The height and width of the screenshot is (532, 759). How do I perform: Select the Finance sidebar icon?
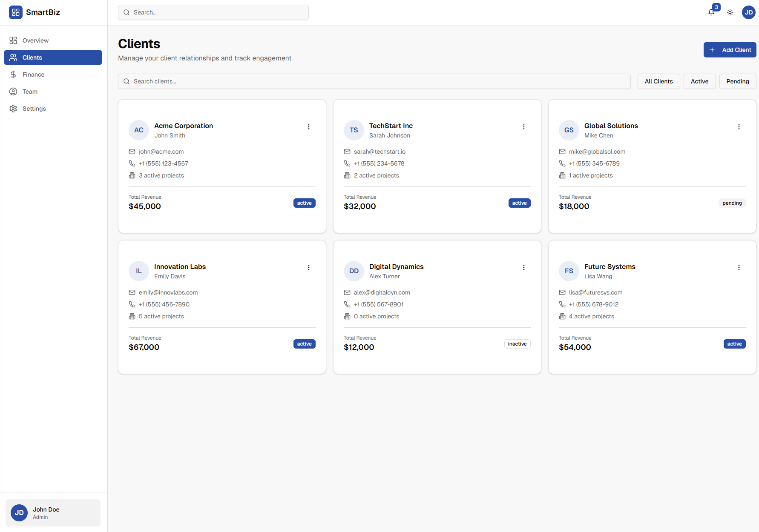click(13, 74)
